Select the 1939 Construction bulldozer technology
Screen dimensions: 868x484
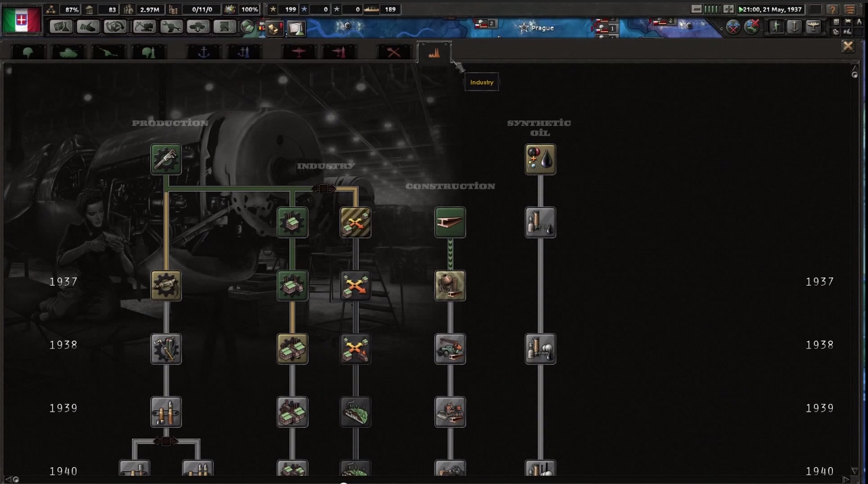[450, 412]
